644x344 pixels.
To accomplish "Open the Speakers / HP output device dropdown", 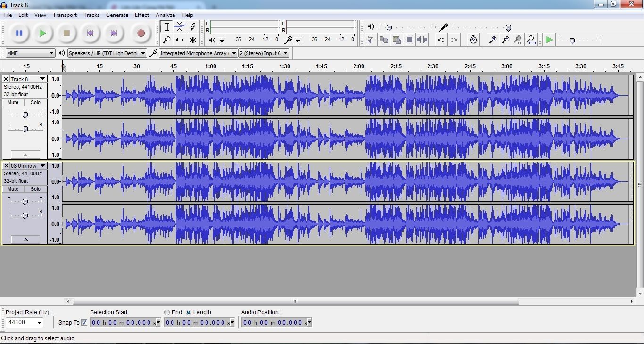I will (x=107, y=53).
